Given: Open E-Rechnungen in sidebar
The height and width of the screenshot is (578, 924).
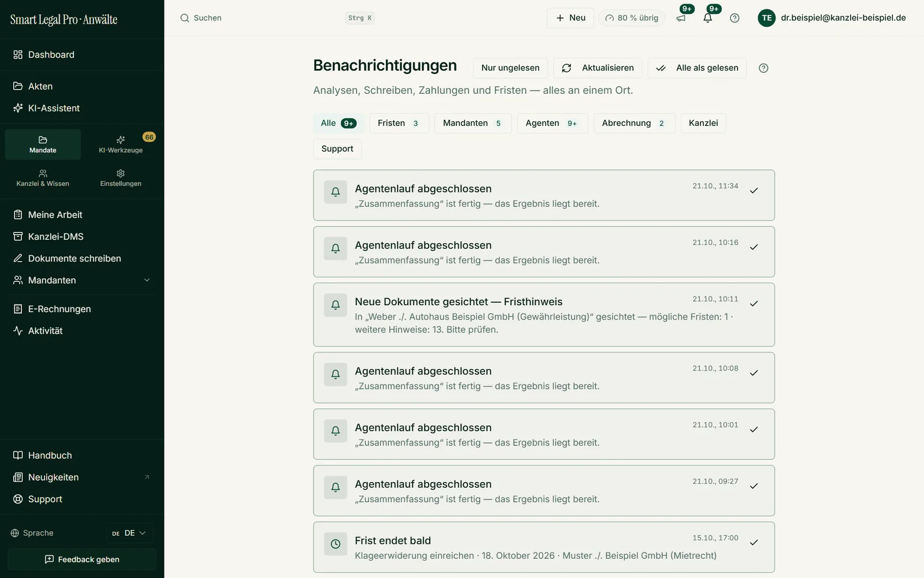Looking at the screenshot, I should 82,309.
